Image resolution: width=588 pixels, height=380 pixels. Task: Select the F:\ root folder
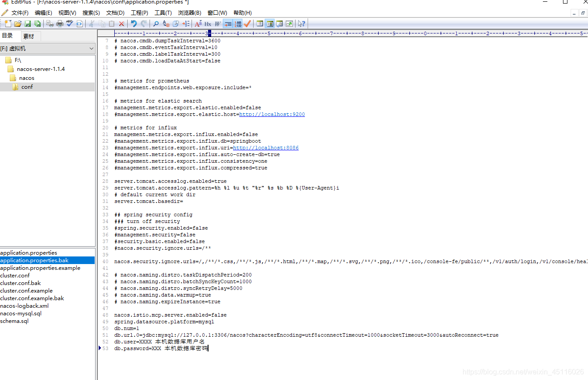pos(18,60)
